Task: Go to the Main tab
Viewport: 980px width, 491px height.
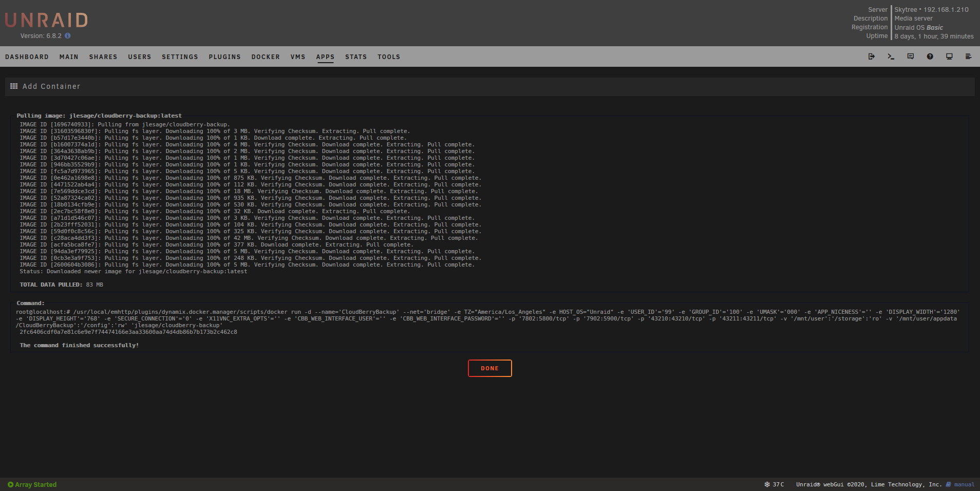Action: click(x=69, y=57)
